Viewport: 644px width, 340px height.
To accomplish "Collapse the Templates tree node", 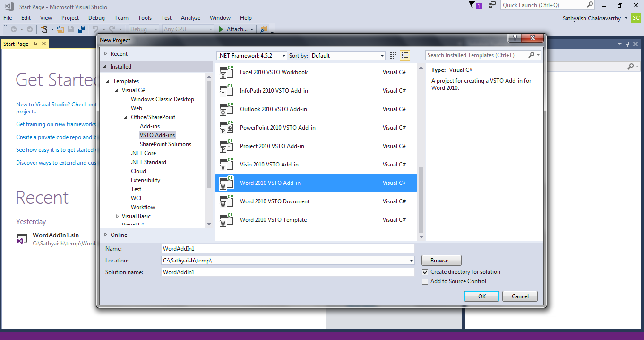I will 109,81.
